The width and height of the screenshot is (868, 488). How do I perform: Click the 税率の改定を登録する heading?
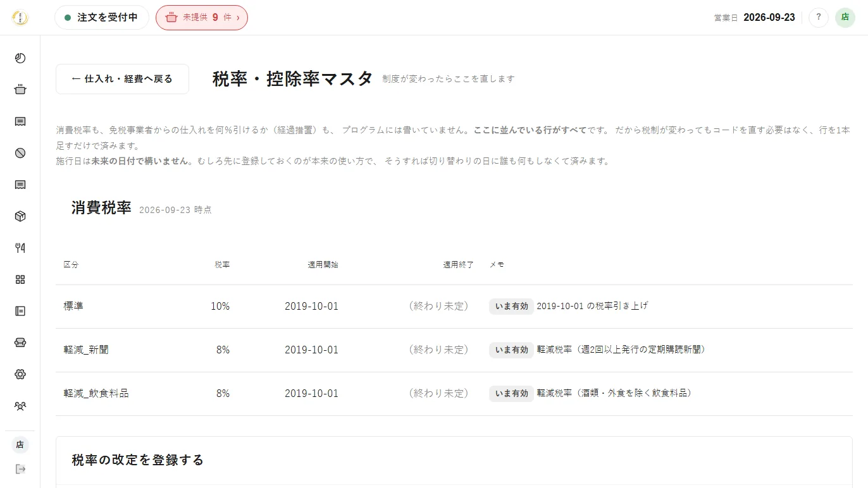pyautogui.click(x=138, y=460)
